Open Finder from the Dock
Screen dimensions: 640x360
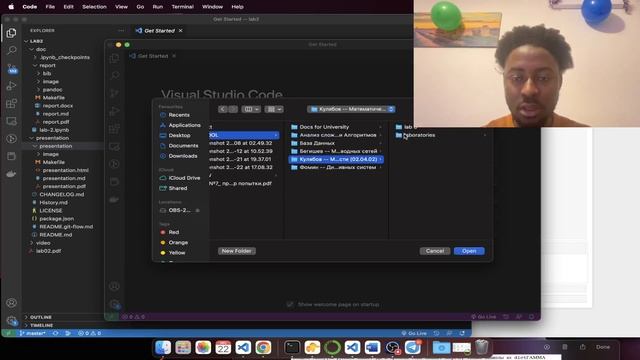point(163,347)
